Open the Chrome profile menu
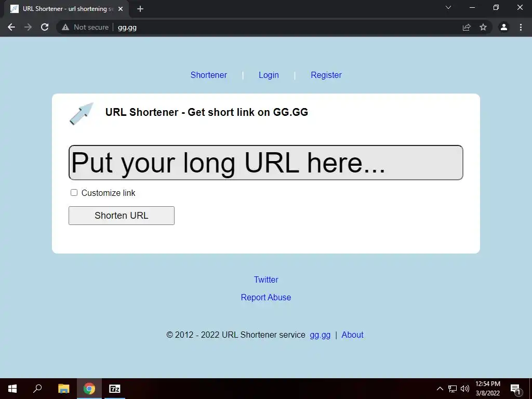The image size is (532, 399). pyautogui.click(x=504, y=27)
